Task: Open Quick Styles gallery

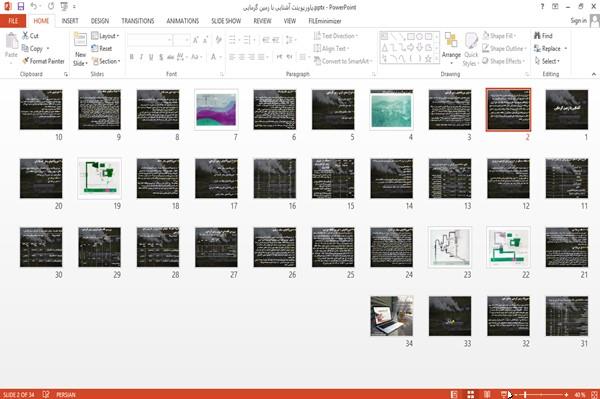Action: coord(471,49)
